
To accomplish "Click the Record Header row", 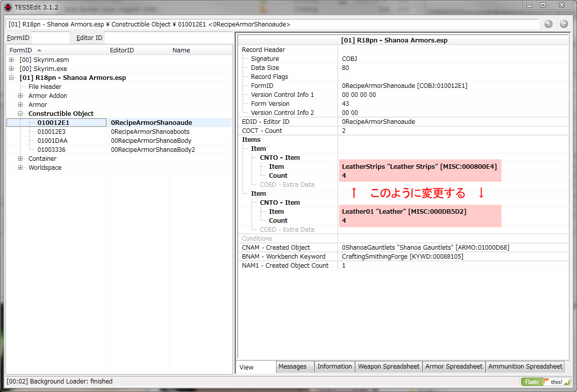I will [x=403, y=49].
